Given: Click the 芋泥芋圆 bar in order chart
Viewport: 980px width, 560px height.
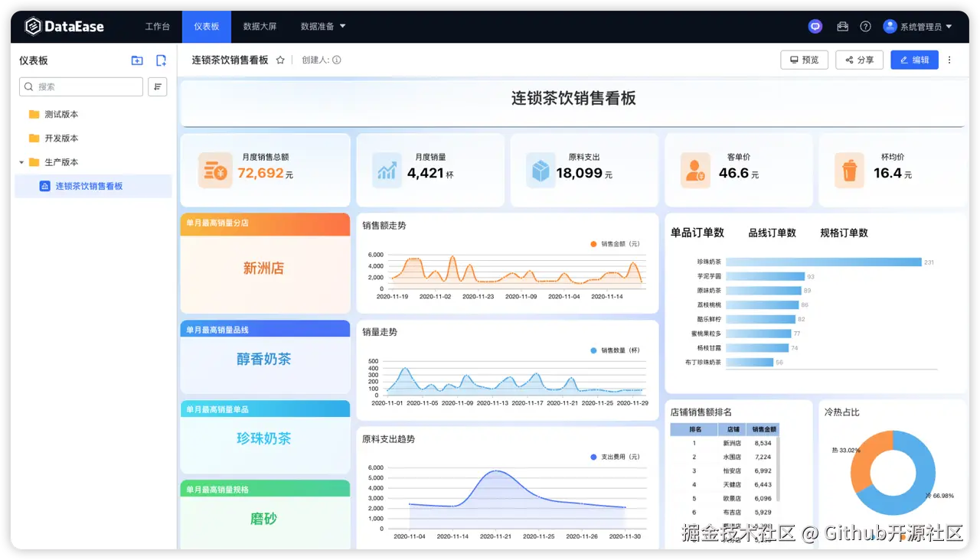Looking at the screenshot, I should point(765,276).
